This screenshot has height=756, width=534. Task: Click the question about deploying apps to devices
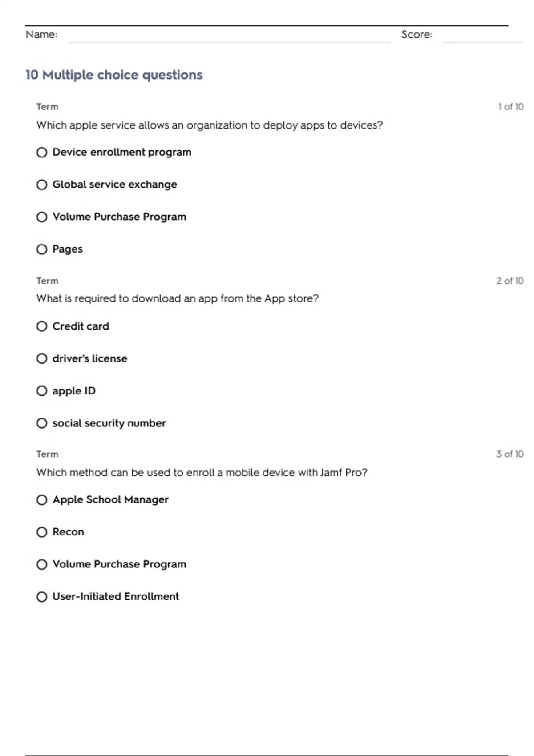209,125
